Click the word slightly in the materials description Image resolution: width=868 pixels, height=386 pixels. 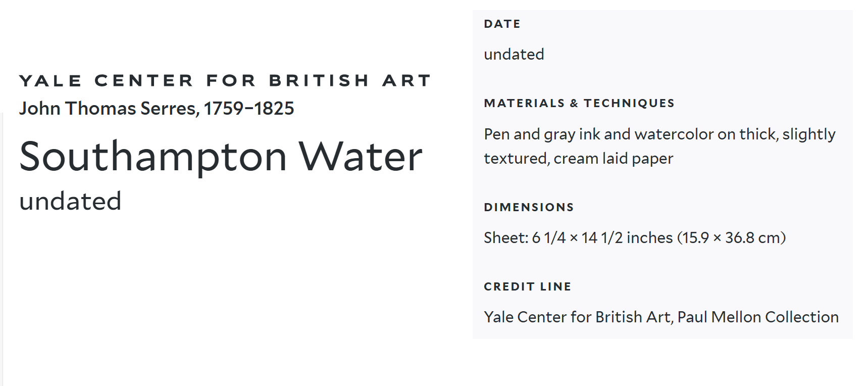[808, 134]
